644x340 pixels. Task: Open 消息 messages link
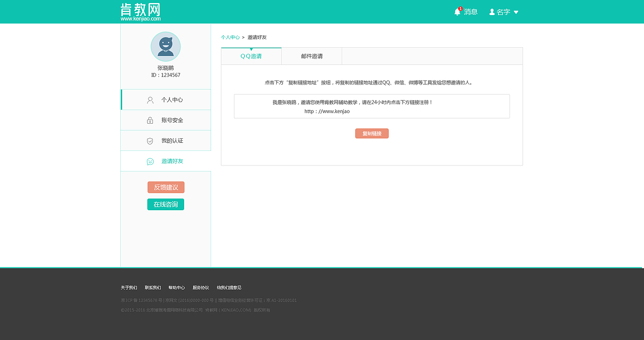(x=470, y=12)
